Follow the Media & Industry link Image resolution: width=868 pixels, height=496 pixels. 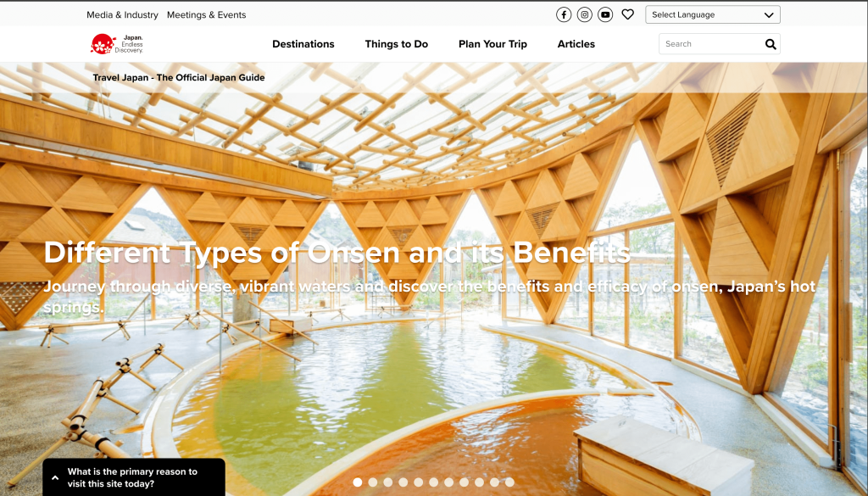pyautogui.click(x=122, y=15)
